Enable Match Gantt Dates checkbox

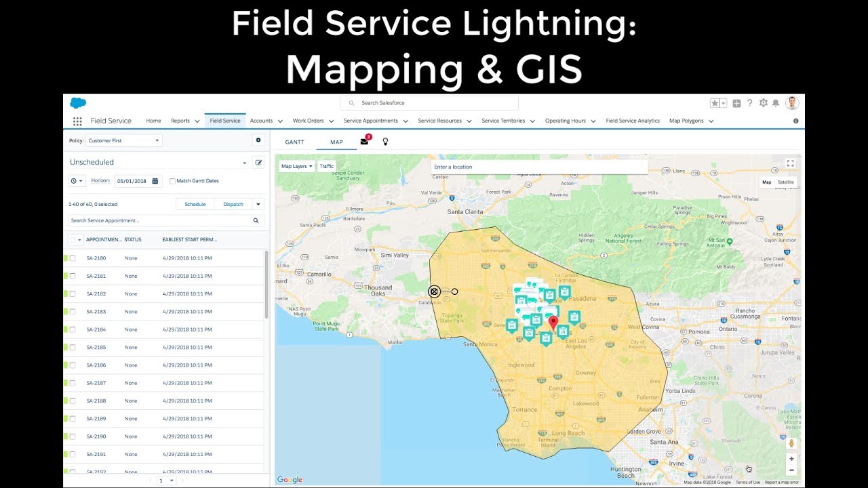click(172, 181)
